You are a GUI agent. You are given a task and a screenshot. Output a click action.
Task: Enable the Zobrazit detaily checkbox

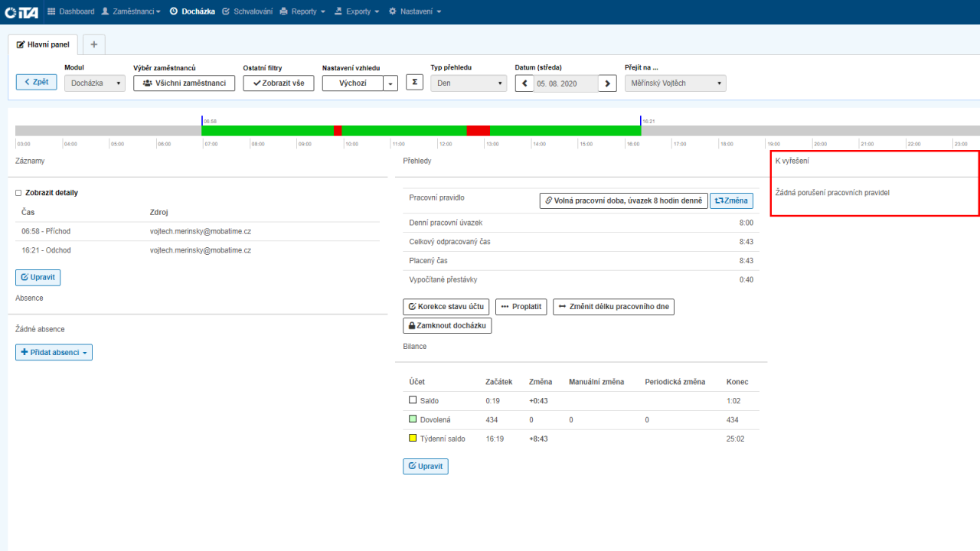pyautogui.click(x=18, y=193)
